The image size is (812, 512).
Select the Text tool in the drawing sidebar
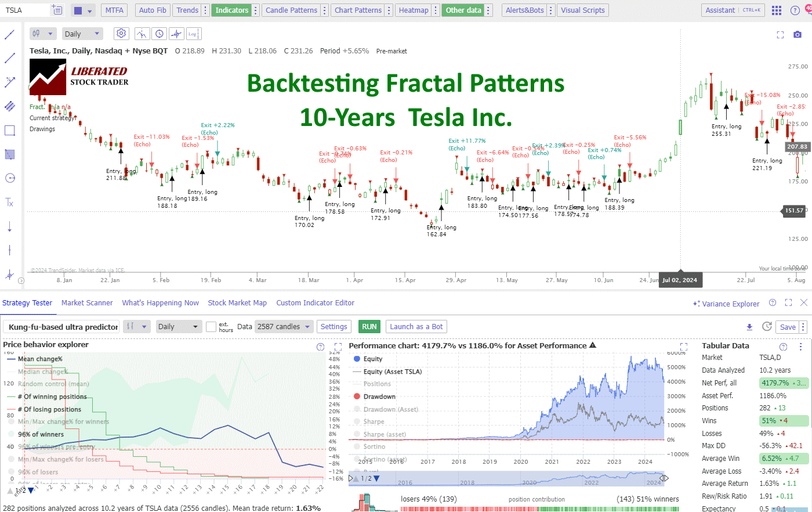(9, 202)
